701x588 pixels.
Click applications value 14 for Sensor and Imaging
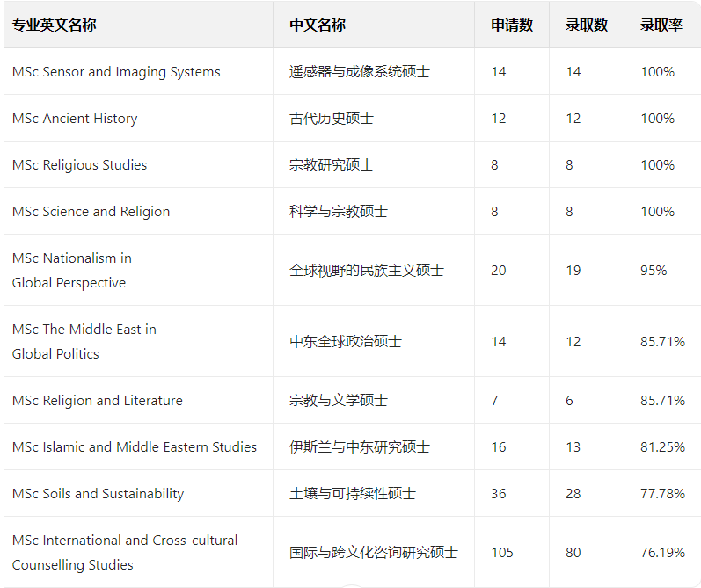click(x=499, y=72)
